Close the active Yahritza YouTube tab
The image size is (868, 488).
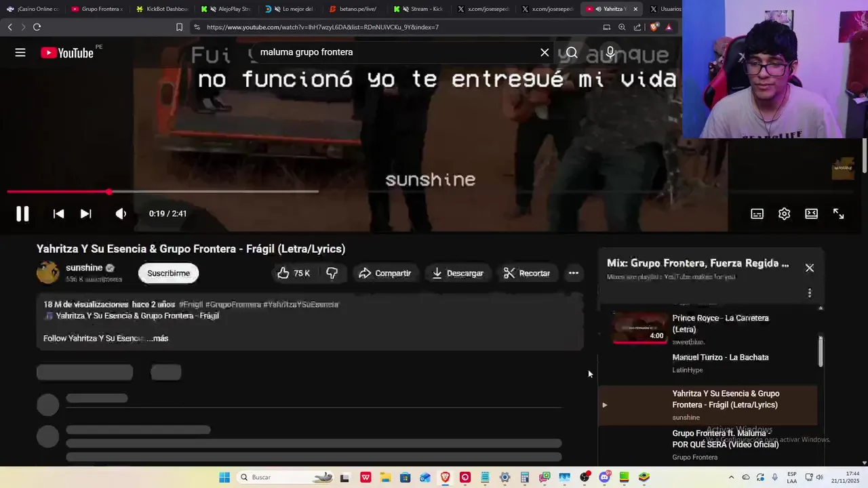[635, 9]
